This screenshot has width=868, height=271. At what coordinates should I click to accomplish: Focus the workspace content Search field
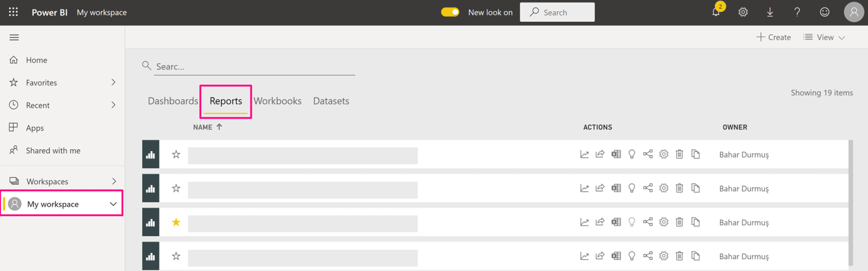(x=254, y=66)
